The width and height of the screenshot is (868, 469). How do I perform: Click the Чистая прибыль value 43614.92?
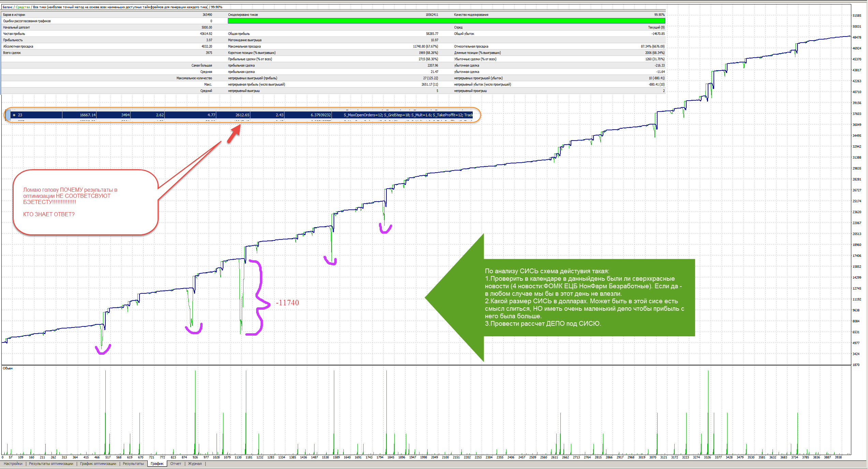coord(206,34)
